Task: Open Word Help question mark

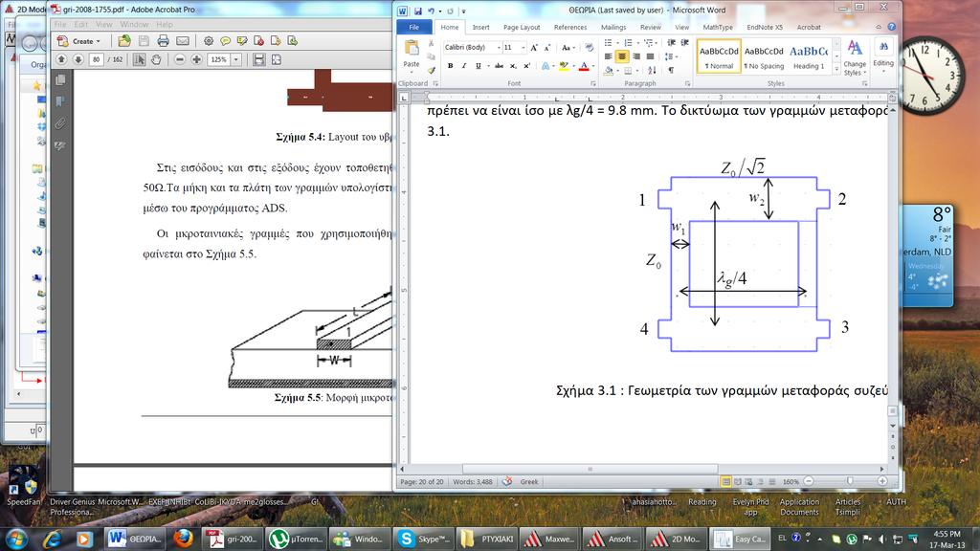Action: (x=892, y=27)
